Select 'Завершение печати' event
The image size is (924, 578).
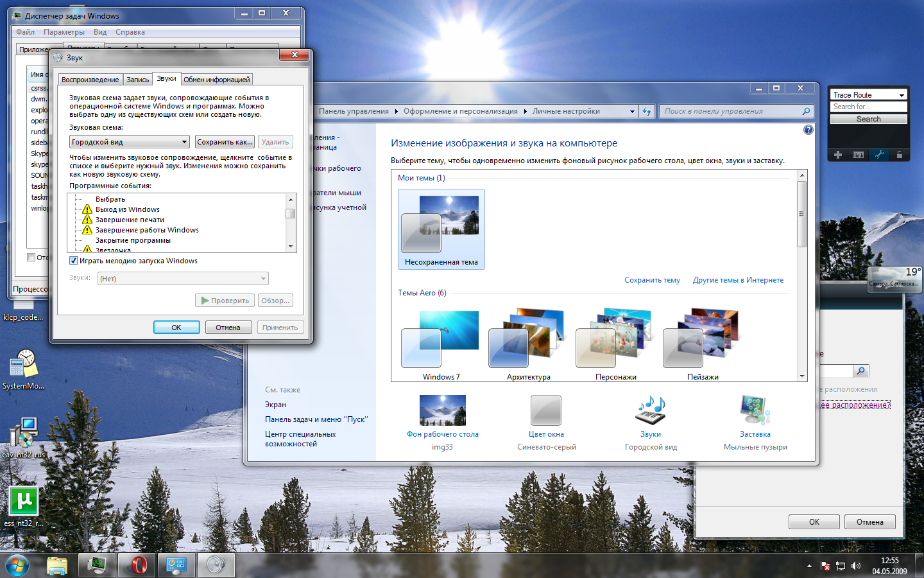(130, 220)
